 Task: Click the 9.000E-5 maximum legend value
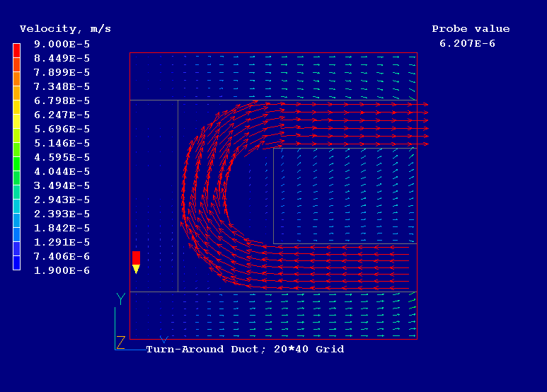pyautogui.click(x=62, y=44)
